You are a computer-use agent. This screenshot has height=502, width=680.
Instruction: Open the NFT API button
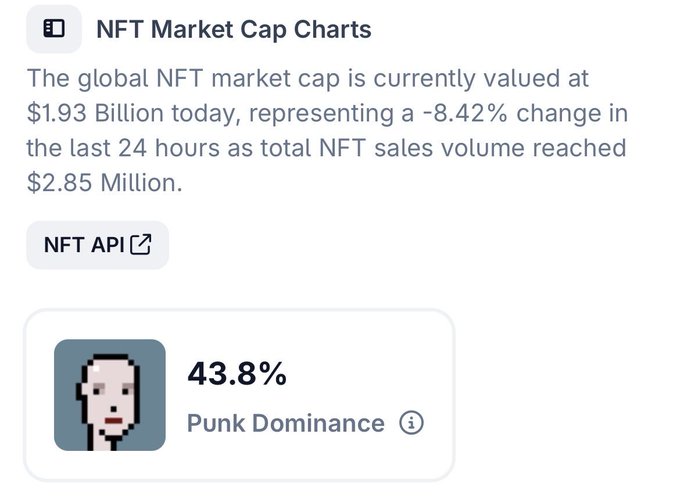tap(98, 245)
